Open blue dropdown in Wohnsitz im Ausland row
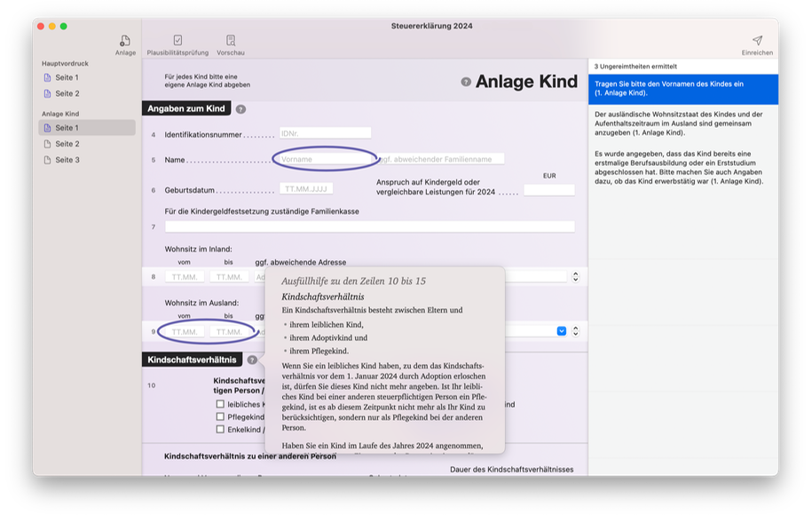812x515 pixels. point(561,331)
